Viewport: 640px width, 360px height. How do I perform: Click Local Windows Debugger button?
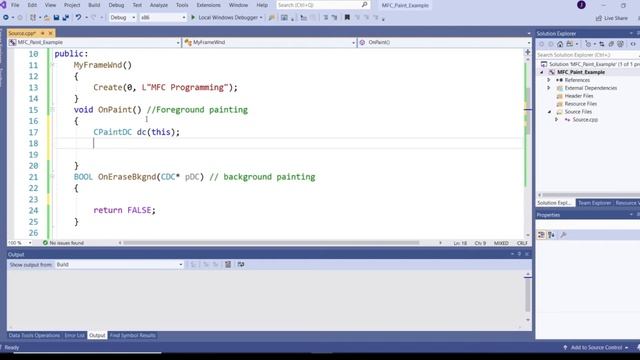click(x=227, y=18)
